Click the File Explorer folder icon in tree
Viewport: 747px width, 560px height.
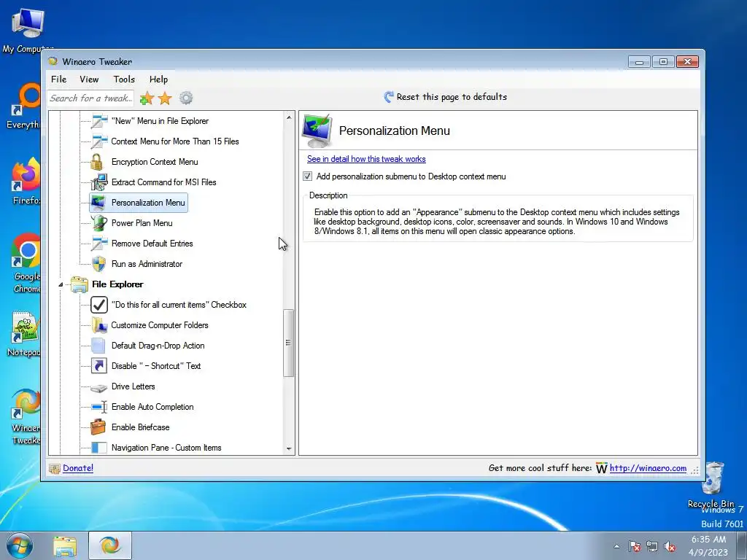79,284
